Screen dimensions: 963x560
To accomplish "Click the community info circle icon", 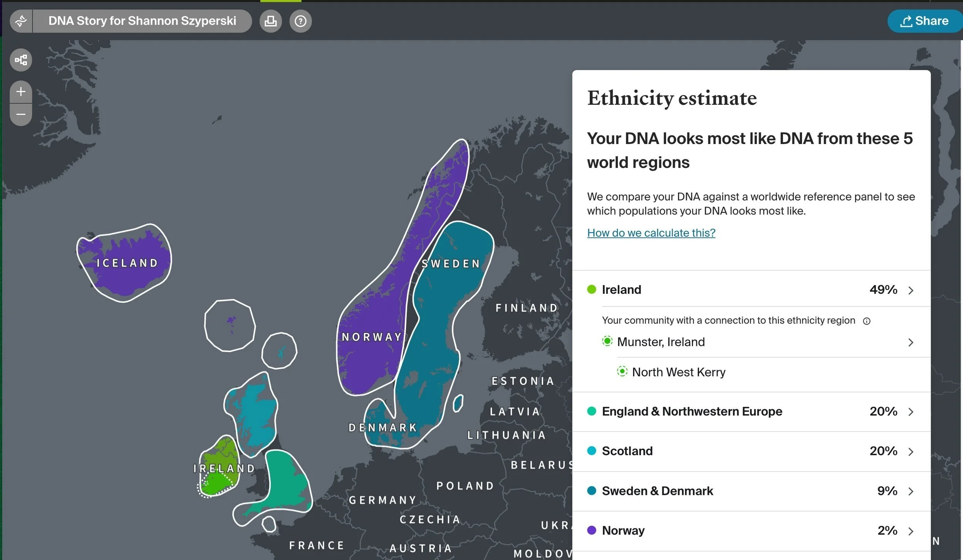I will (866, 321).
